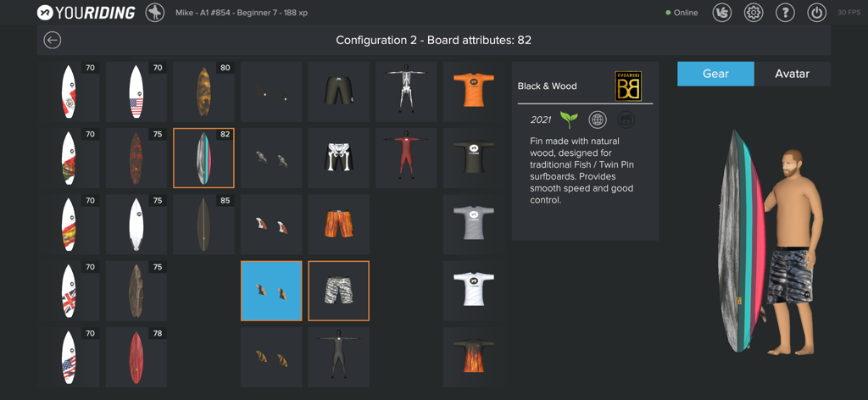Select the orange flame boardshorts

click(339, 225)
